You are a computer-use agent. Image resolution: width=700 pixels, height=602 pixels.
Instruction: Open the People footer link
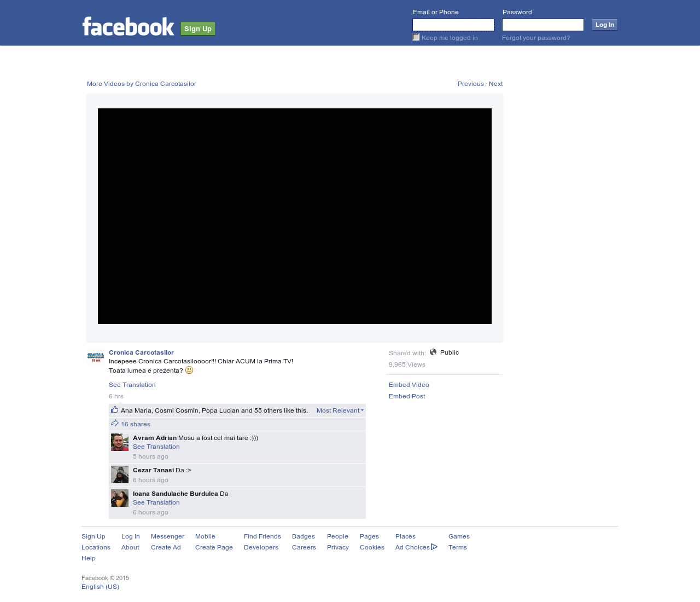[x=337, y=536]
